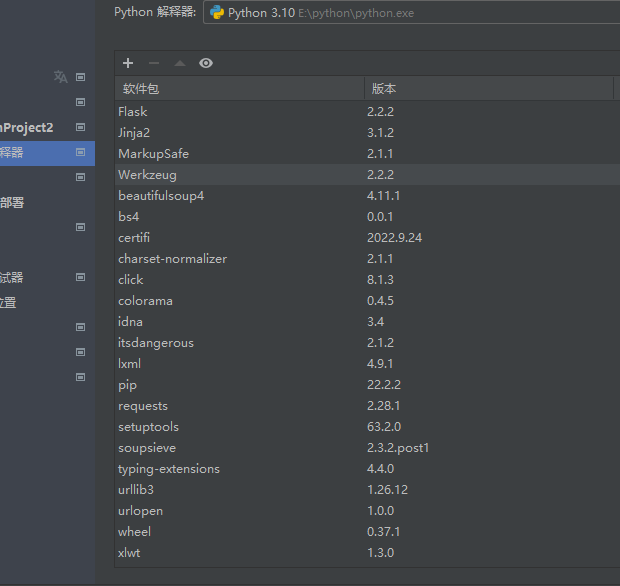Select the itsdangerous package

point(367,342)
